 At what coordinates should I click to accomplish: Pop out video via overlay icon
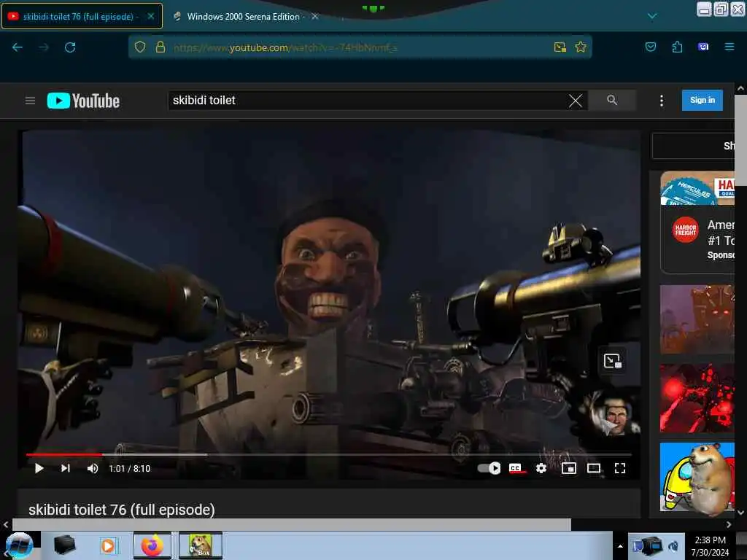click(612, 361)
